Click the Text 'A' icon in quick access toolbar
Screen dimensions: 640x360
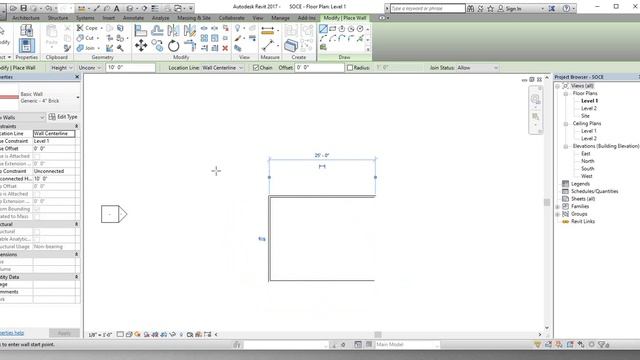116,8
